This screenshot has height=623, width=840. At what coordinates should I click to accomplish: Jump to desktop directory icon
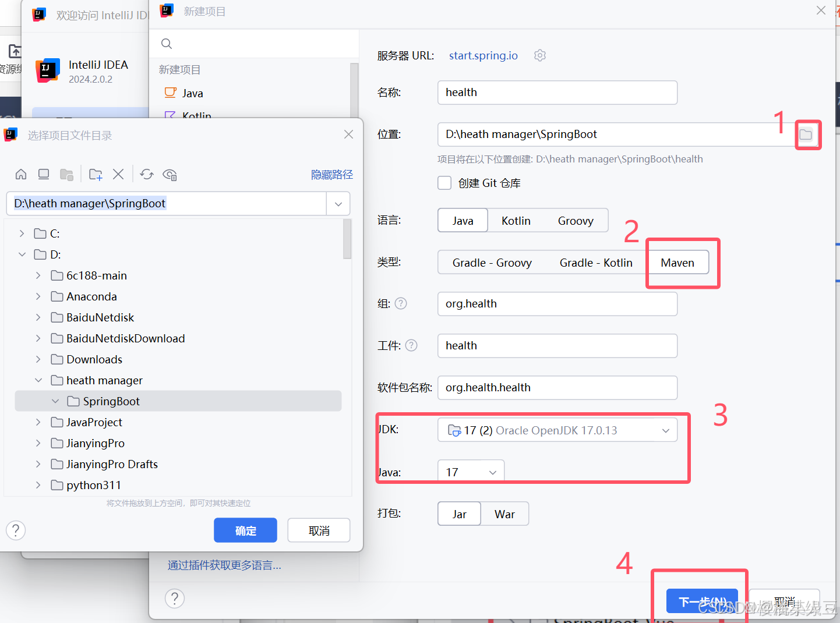click(44, 174)
